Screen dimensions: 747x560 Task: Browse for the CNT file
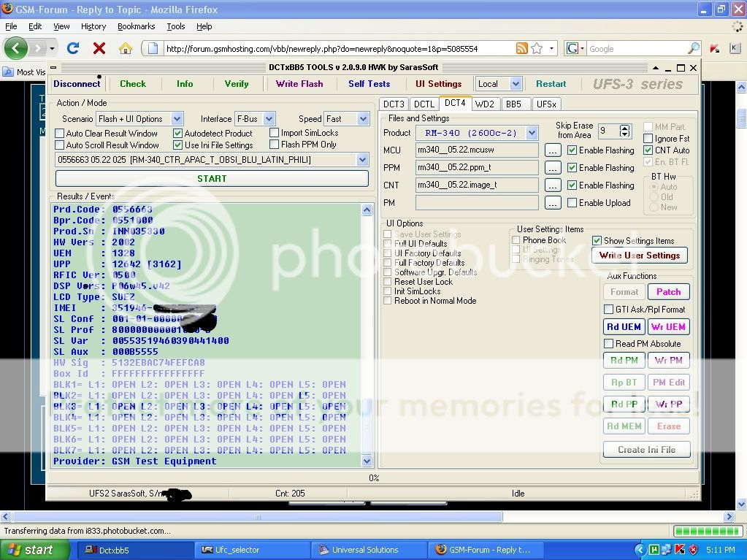point(552,185)
